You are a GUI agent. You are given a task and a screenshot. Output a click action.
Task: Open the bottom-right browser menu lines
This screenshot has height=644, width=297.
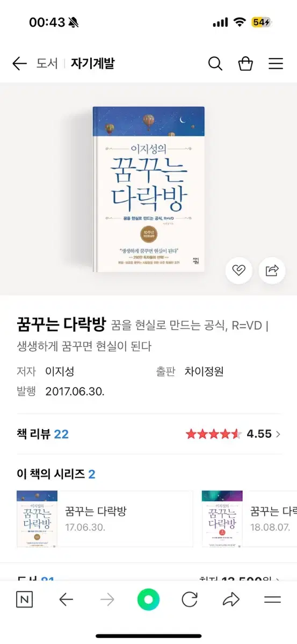click(x=273, y=599)
